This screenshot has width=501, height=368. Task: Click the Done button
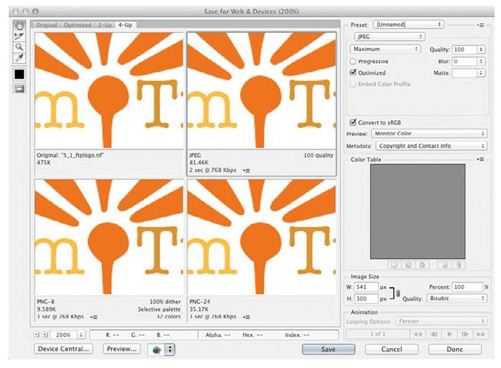pos(455,349)
